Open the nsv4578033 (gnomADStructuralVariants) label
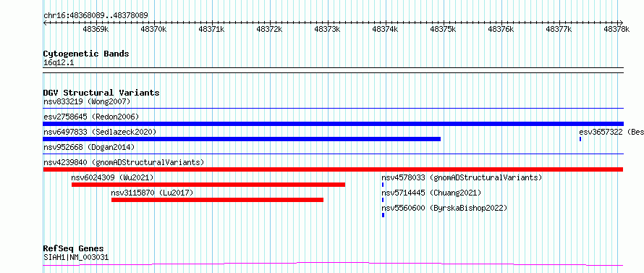 pos(462,177)
